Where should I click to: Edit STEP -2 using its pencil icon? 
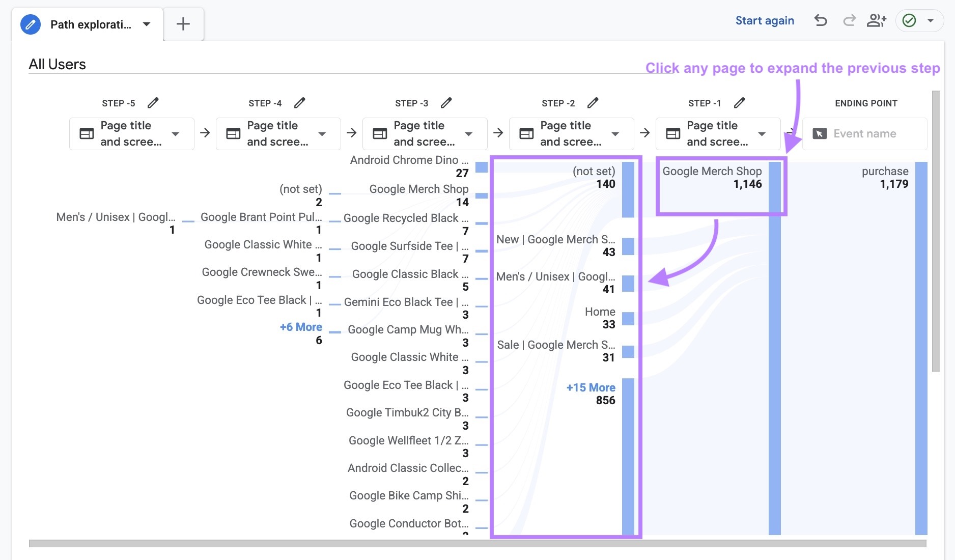pos(593,103)
